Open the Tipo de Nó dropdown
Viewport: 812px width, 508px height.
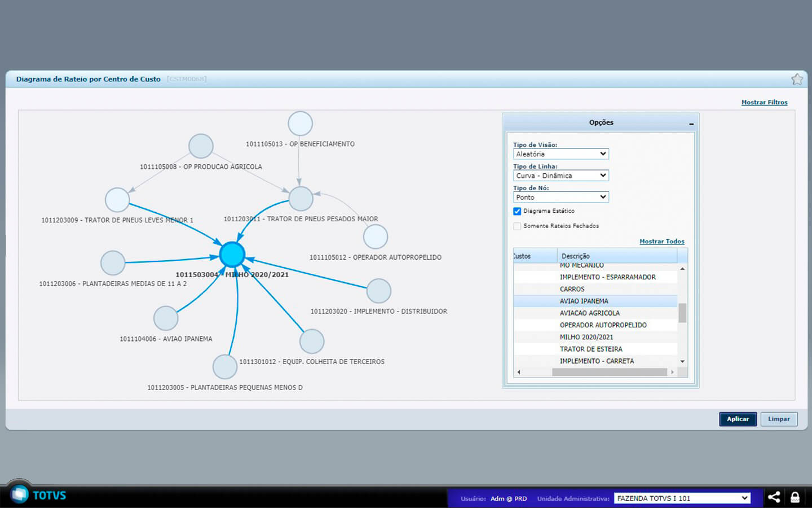click(561, 197)
